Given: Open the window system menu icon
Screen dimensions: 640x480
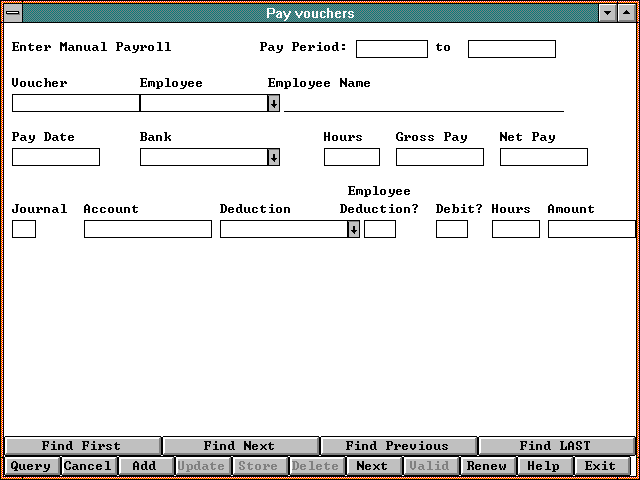Looking at the screenshot, I should [13, 13].
